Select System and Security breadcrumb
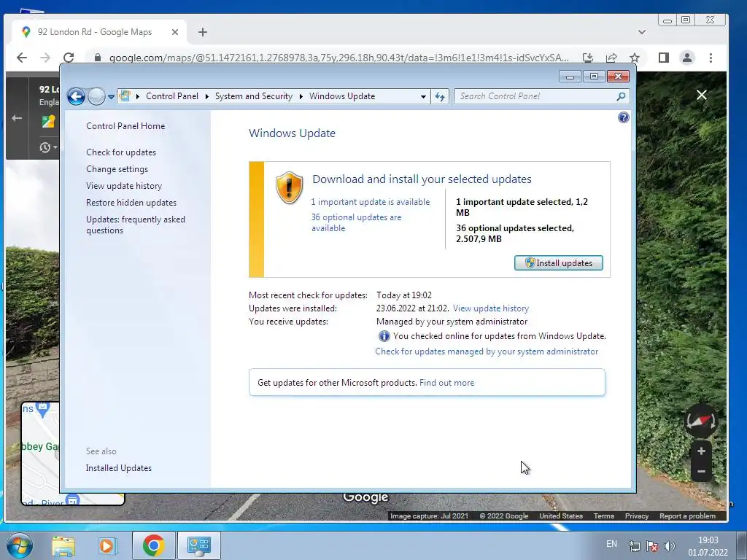 pyautogui.click(x=253, y=96)
